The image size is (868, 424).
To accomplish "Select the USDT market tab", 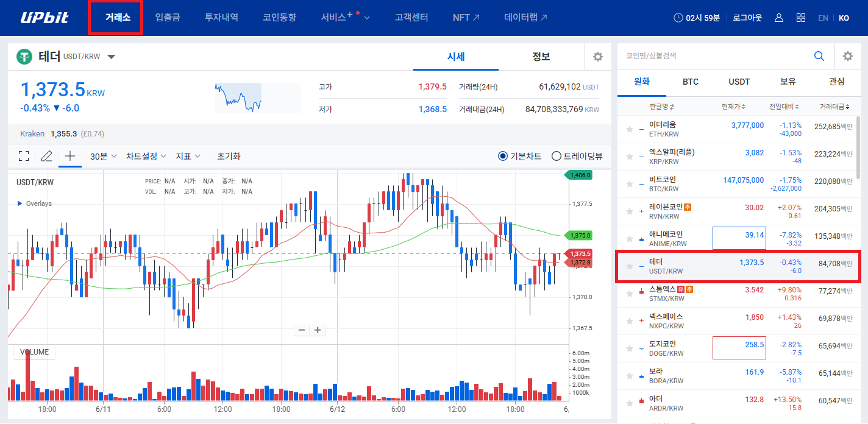I will coord(739,82).
